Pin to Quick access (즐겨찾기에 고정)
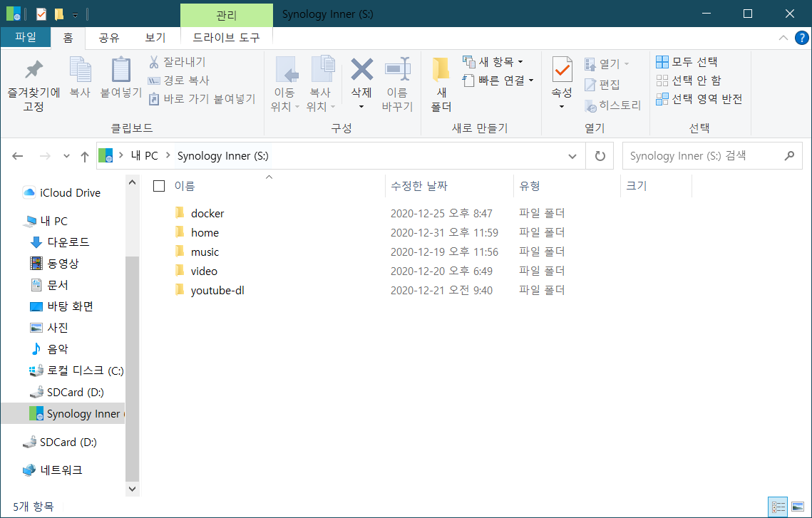Image resolution: width=812 pixels, height=518 pixels. point(34,86)
